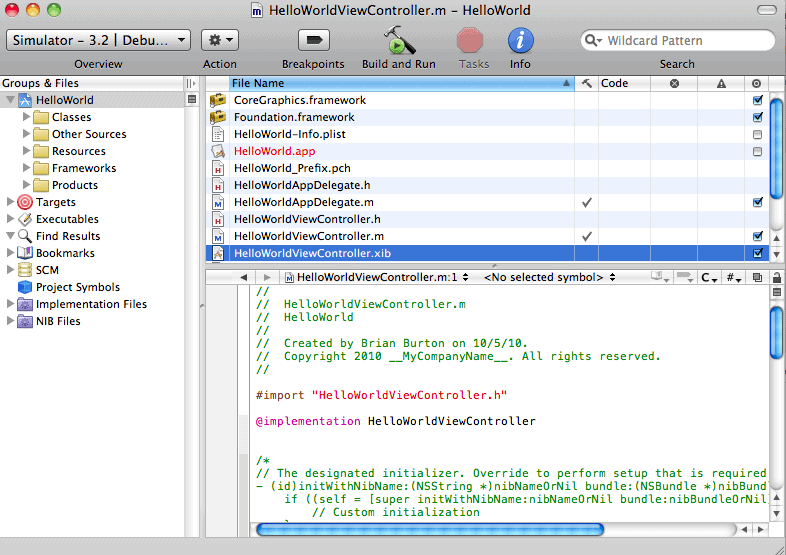Click the bookmarks popup in editor bar

click(x=660, y=277)
